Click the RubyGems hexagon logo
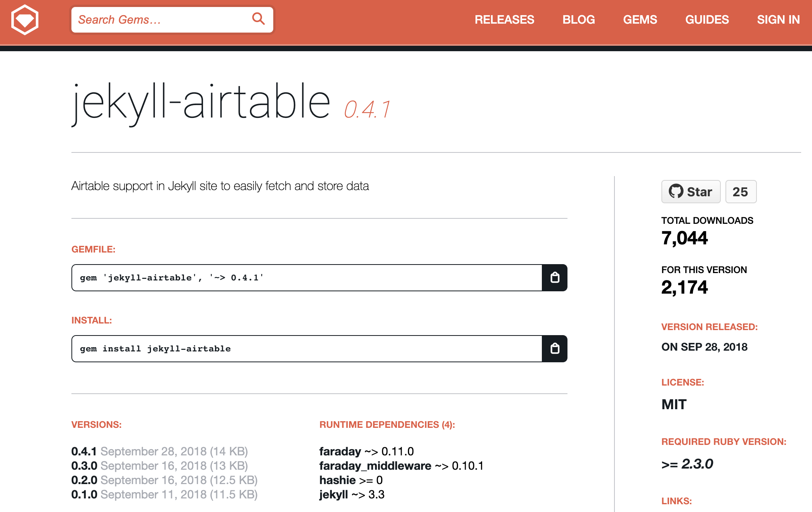 coord(24,19)
